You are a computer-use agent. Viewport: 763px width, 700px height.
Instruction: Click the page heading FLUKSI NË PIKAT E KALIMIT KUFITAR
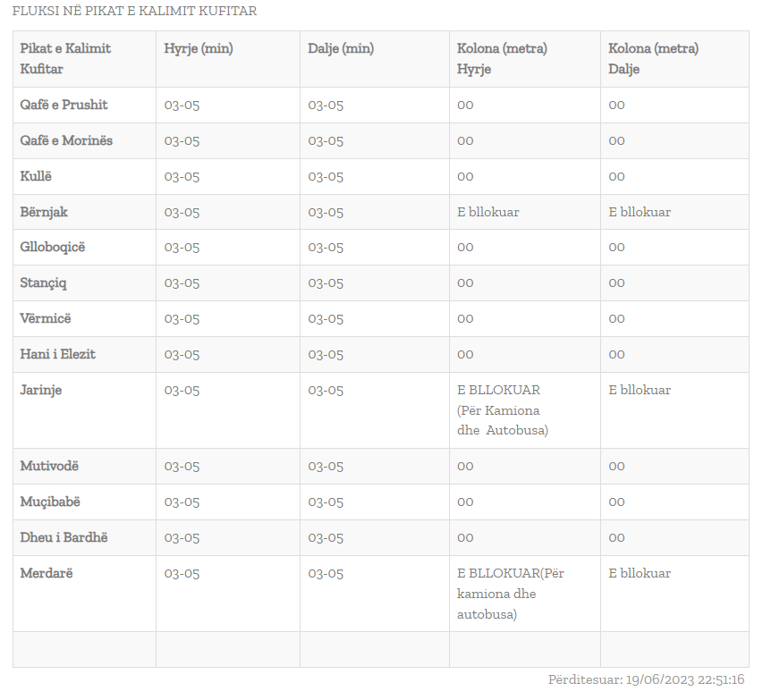pyautogui.click(x=134, y=12)
